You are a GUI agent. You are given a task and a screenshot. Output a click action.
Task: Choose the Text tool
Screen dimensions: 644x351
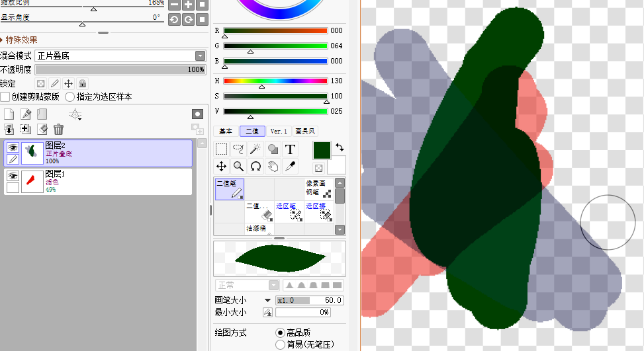290,149
